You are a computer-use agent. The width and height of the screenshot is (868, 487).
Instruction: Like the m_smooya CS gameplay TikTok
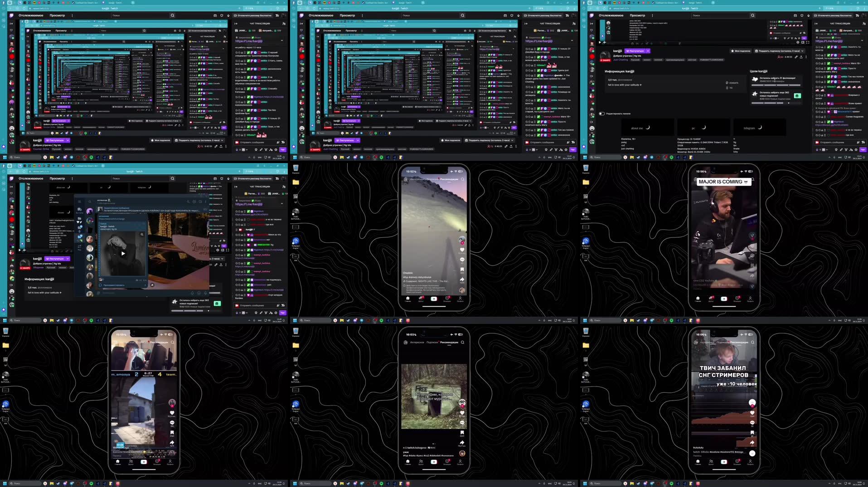(x=172, y=413)
